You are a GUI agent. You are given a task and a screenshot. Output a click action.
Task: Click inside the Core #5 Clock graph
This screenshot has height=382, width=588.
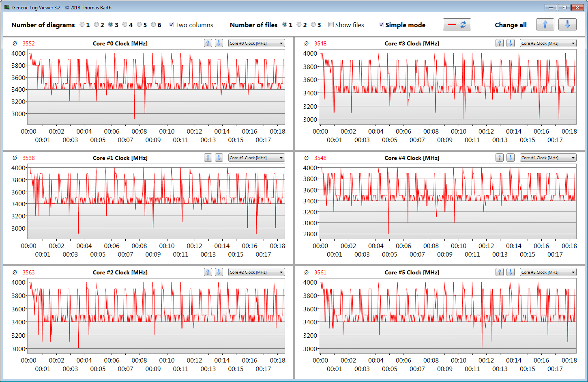[x=448, y=316]
